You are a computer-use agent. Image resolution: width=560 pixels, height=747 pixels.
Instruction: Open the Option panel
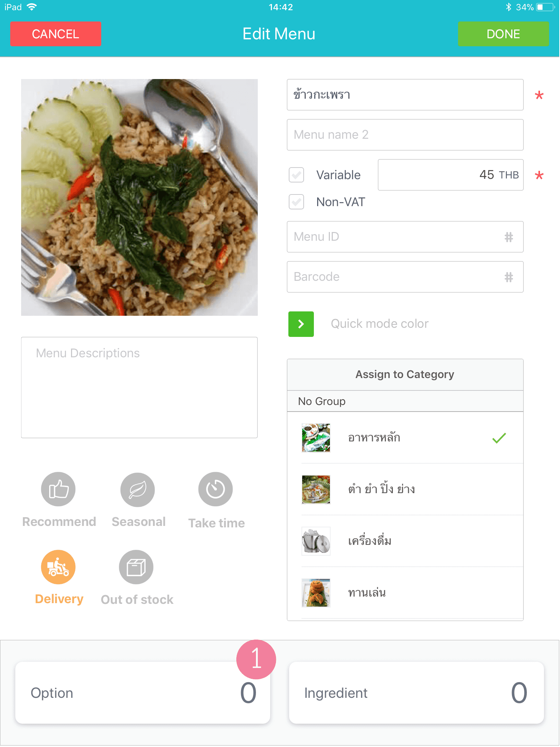coord(143,693)
